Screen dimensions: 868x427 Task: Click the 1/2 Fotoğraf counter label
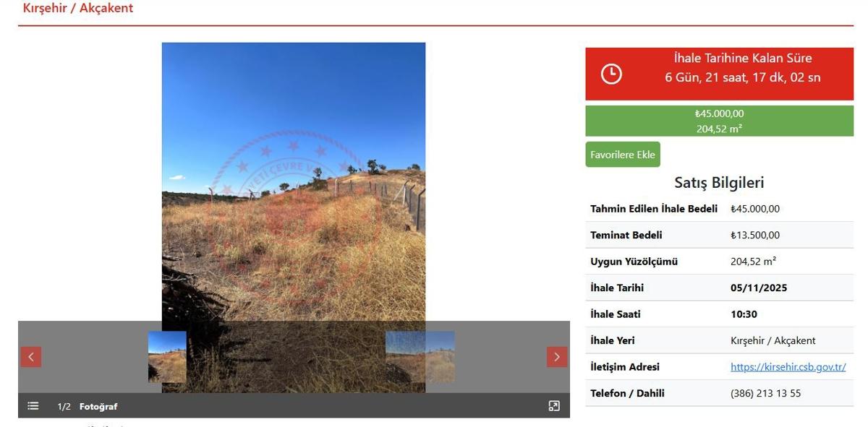(88, 407)
